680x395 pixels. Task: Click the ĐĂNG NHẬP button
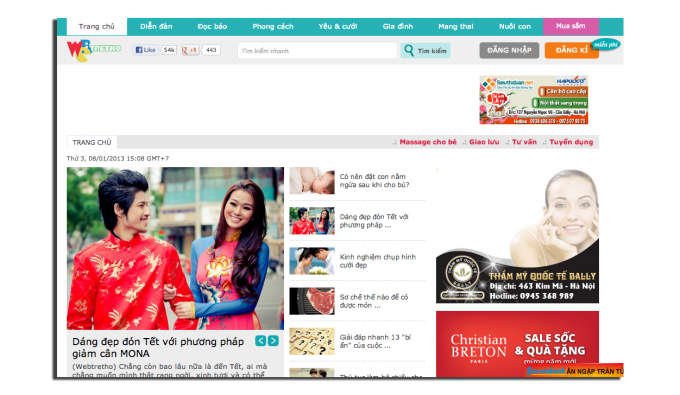[509, 50]
